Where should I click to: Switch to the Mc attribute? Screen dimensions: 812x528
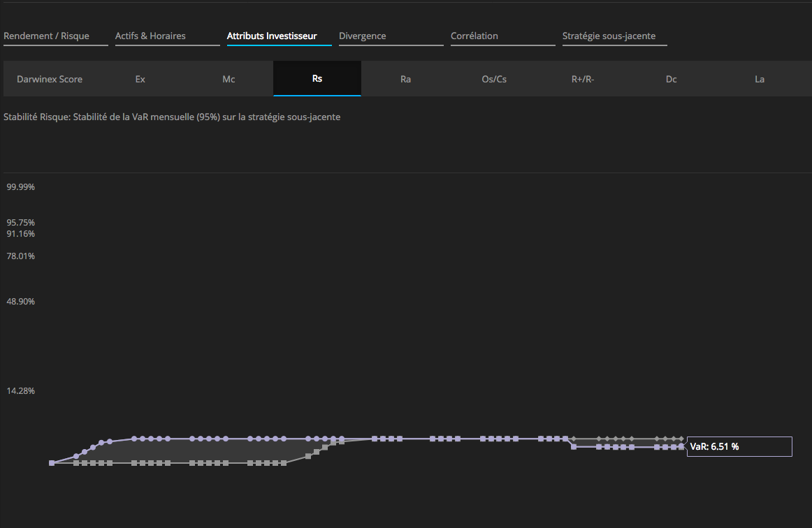click(x=229, y=79)
